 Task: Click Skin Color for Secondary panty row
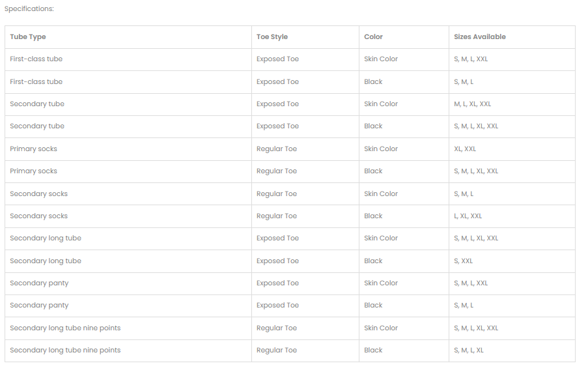pos(381,283)
